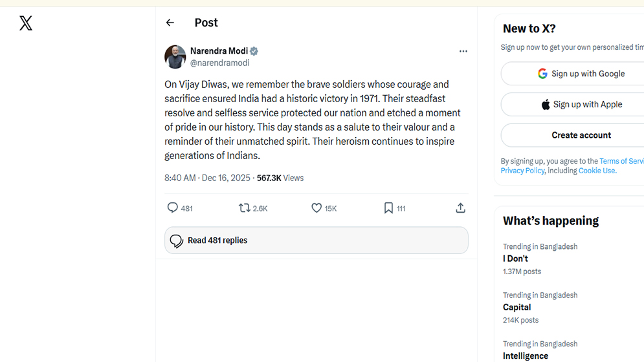This screenshot has height=362, width=644.
Task: Click the Read 481 replies button
Action: (x=316, y=240)
